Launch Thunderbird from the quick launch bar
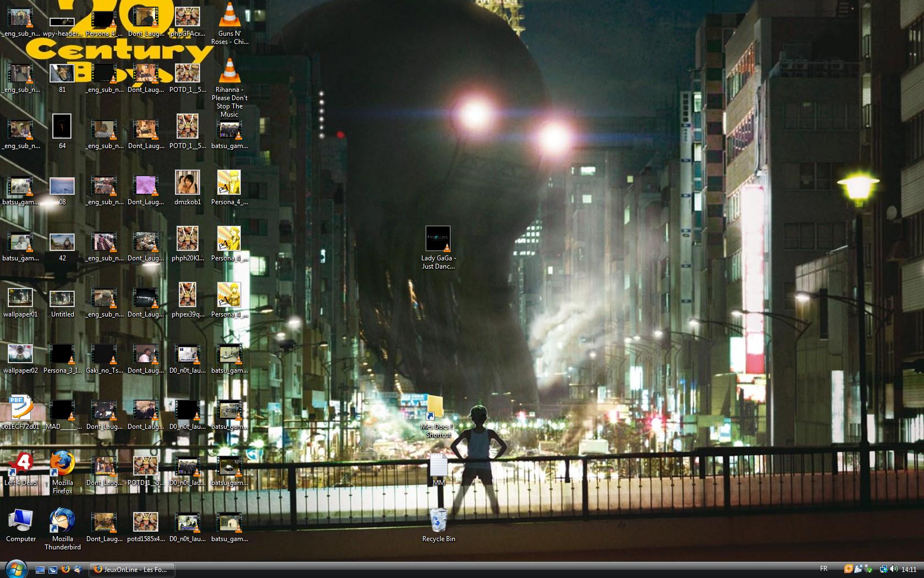924x578 pixels. (x=78, y=569)
